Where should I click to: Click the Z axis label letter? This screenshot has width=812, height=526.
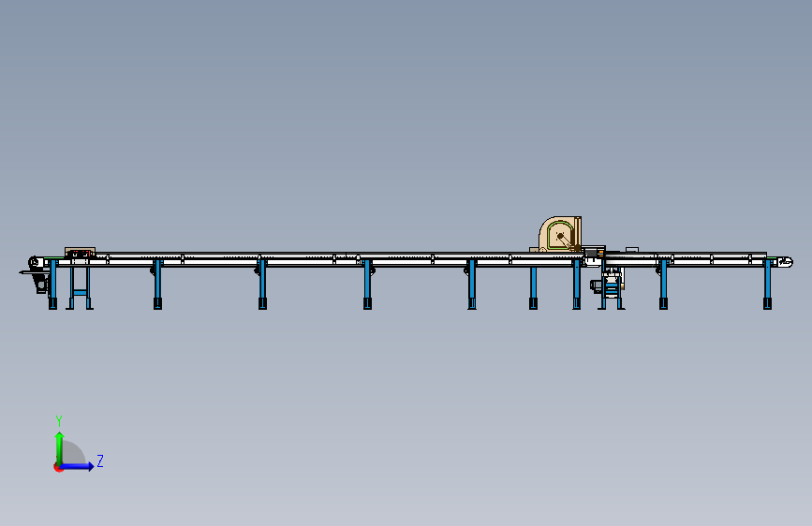pyautogui.click(x=100, y=460)
